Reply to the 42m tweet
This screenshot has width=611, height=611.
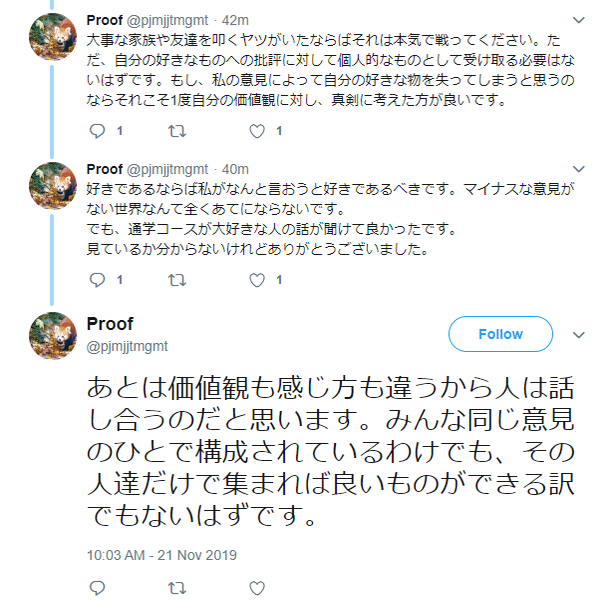click(98, 131)
